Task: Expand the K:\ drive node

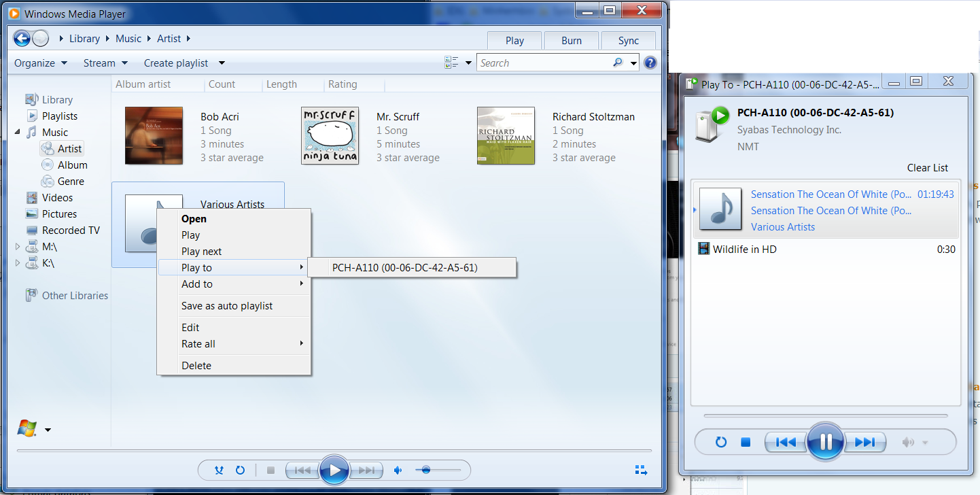Action: 18,262
